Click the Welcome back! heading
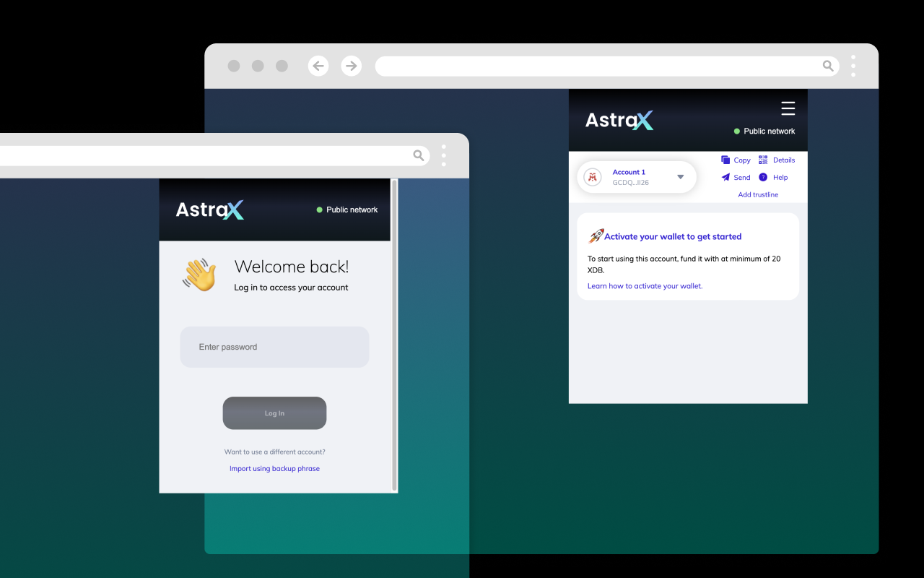The height and width of the screenshot is (578, 924). 292,267
